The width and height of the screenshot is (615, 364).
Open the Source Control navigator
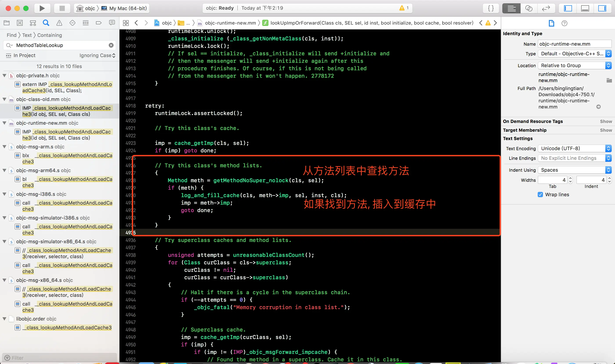click(20, 23)
